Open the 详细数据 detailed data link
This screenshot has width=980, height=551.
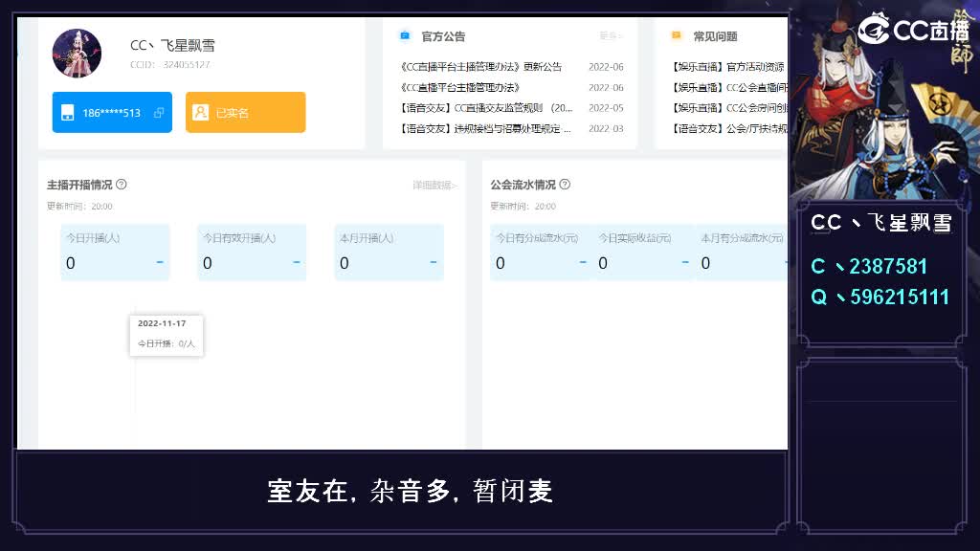click(x=437, y=185)
